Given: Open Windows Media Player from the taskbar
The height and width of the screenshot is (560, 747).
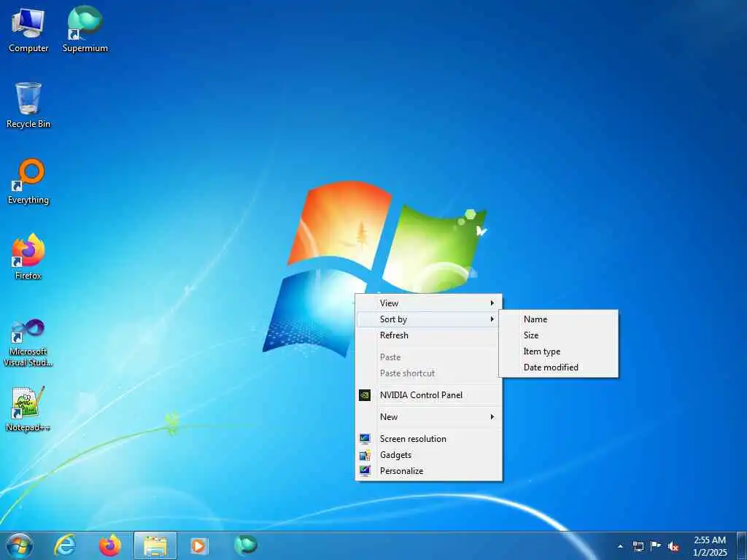Looking at the screenshot, I should (198, 545).
